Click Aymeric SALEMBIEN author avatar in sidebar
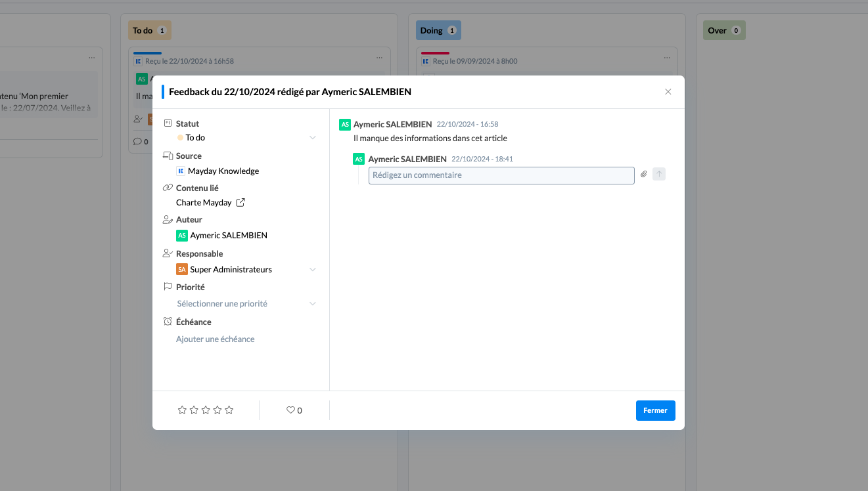The image size is (868, 491). 182,236
